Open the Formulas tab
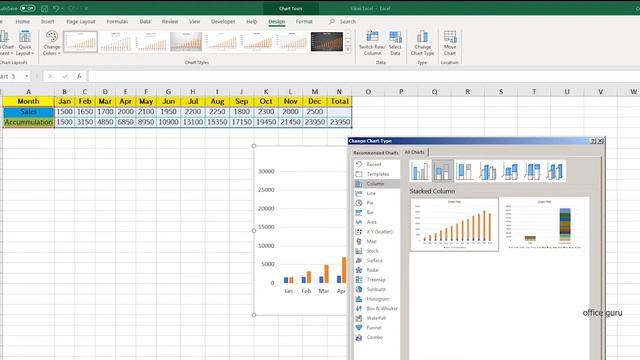Image resolution: width=640 pixels, height=360 pixels. click(117, 21)
